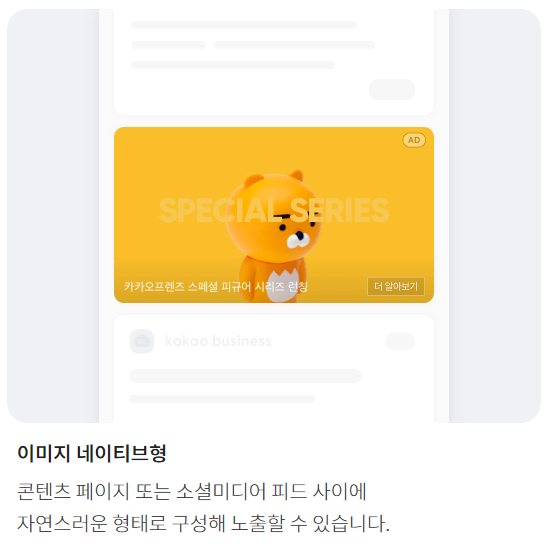Click the pill button in the top card
This screenshot has height=552, width=553.
pyautogui.click(x=392, y=90)
